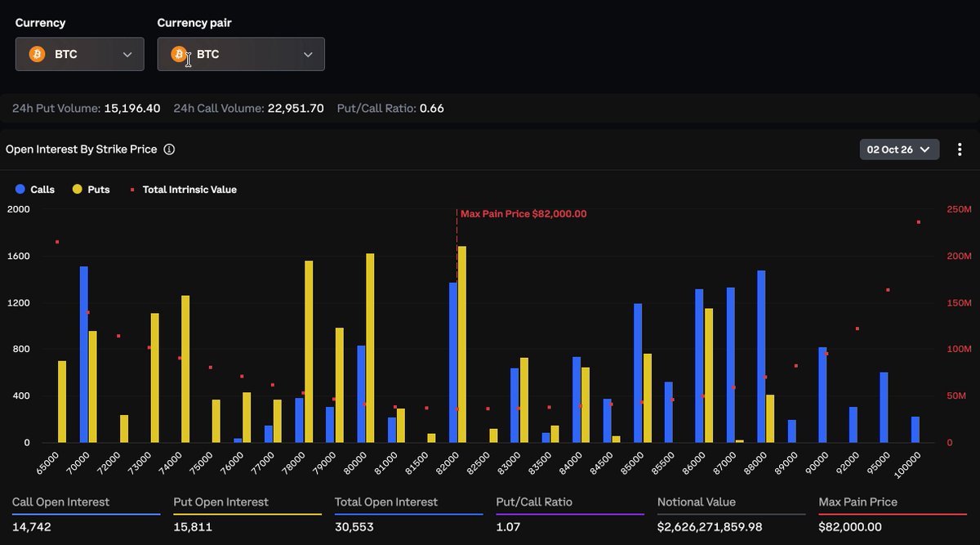This screenshot has width=980, height=545.
Task: Select the blue Calls bar at strike 70000
Action: 84,355
